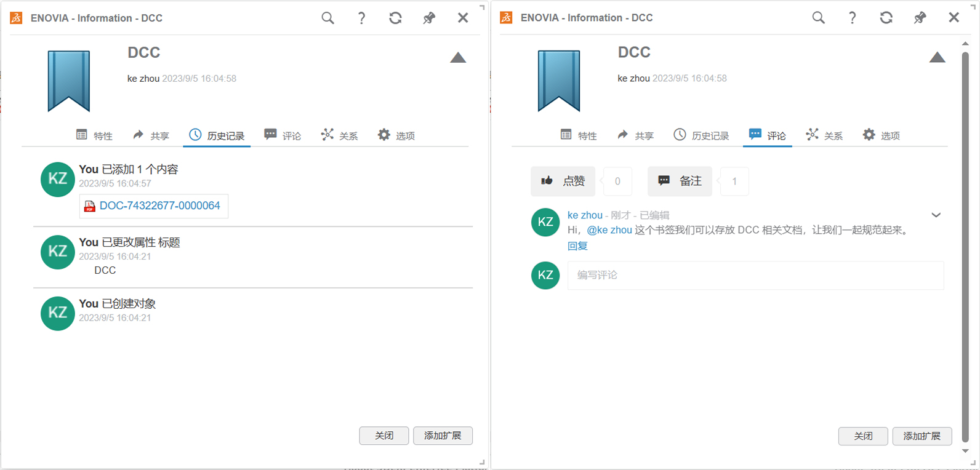This screenshot has width=980, height=470.
Task: Focus the 编写评论 comment input field
Action: coord(755,275)
